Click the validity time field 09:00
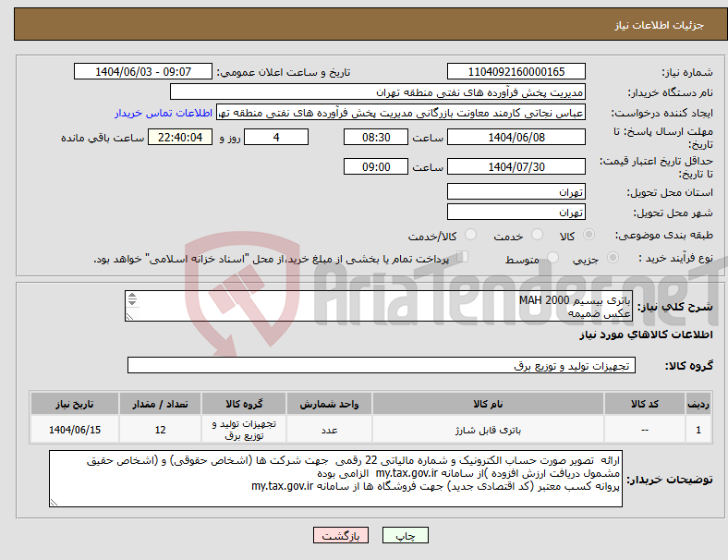The image size is (728, 560). click(x=376, y=166)
